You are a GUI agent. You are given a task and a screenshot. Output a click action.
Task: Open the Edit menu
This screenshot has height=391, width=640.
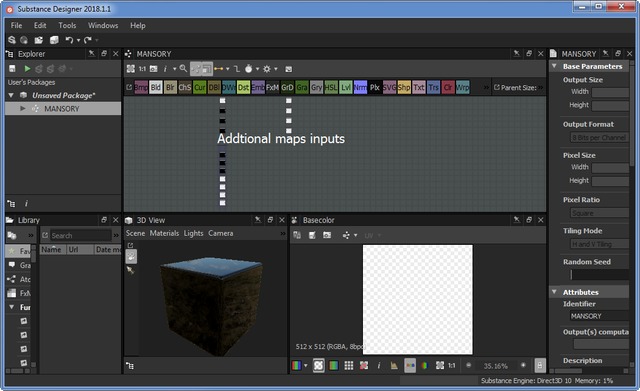point(40,25)
